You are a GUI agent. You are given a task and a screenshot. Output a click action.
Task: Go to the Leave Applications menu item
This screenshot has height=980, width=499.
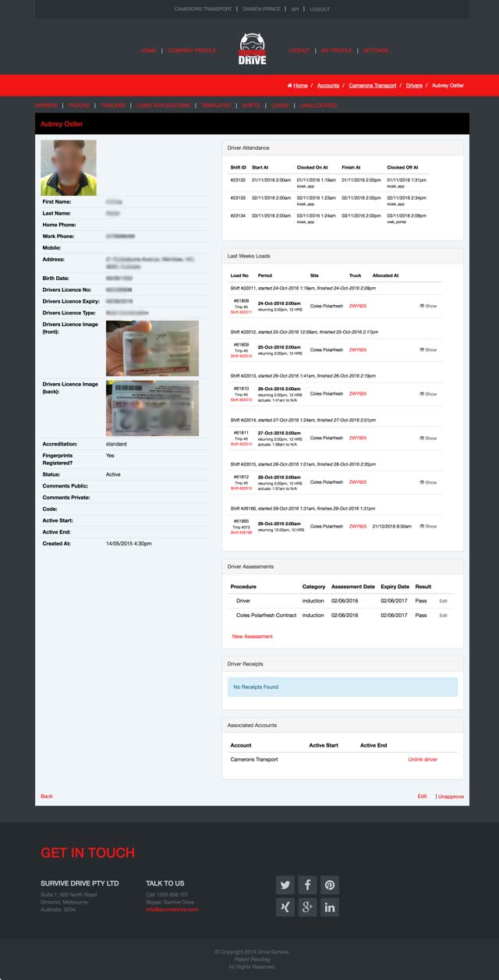tap(163, 105)
